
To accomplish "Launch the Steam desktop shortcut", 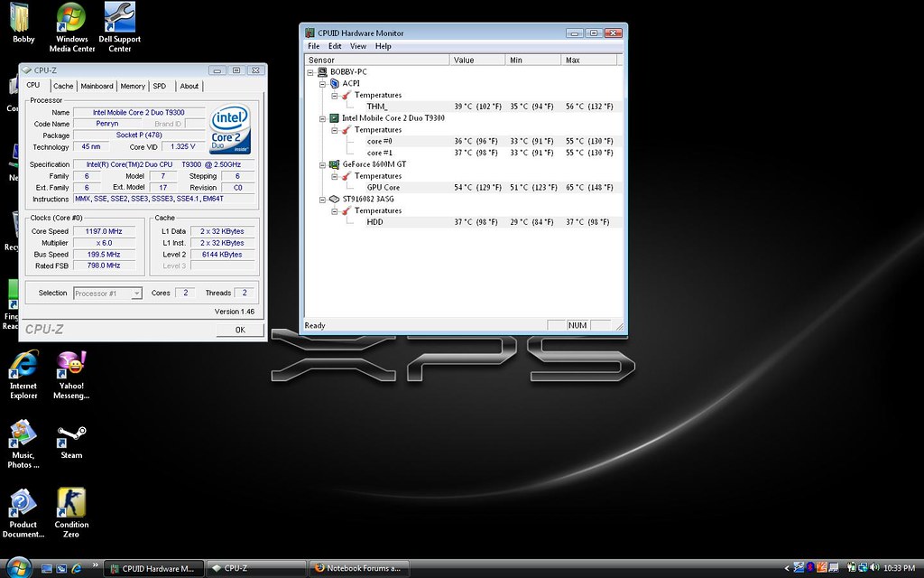I will [71, 440].
